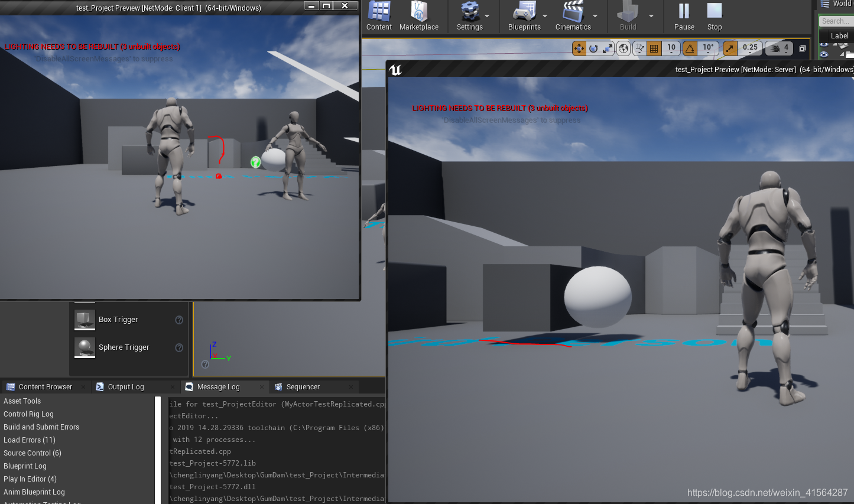Select the Translate transform gizmo
Image resolution: width=854 pixels, height=504 pixels.
(579, 48)
